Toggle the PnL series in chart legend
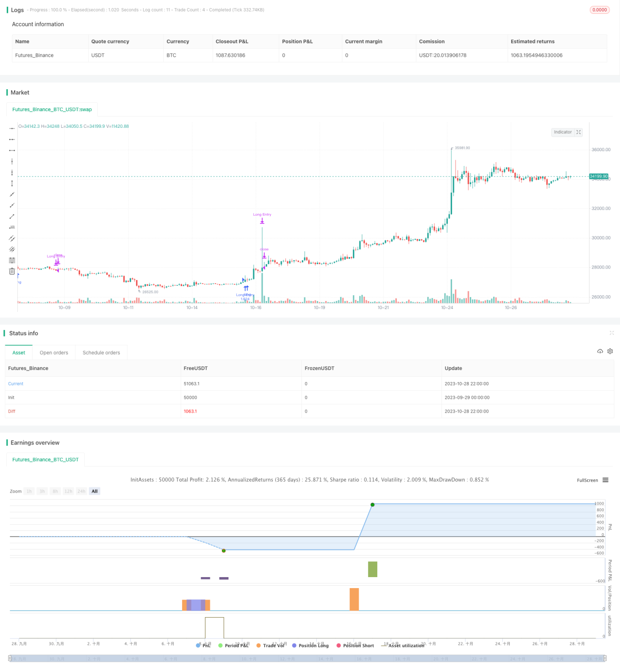Image resolution: width=620 pixels, height=672 pixels. 203,645
